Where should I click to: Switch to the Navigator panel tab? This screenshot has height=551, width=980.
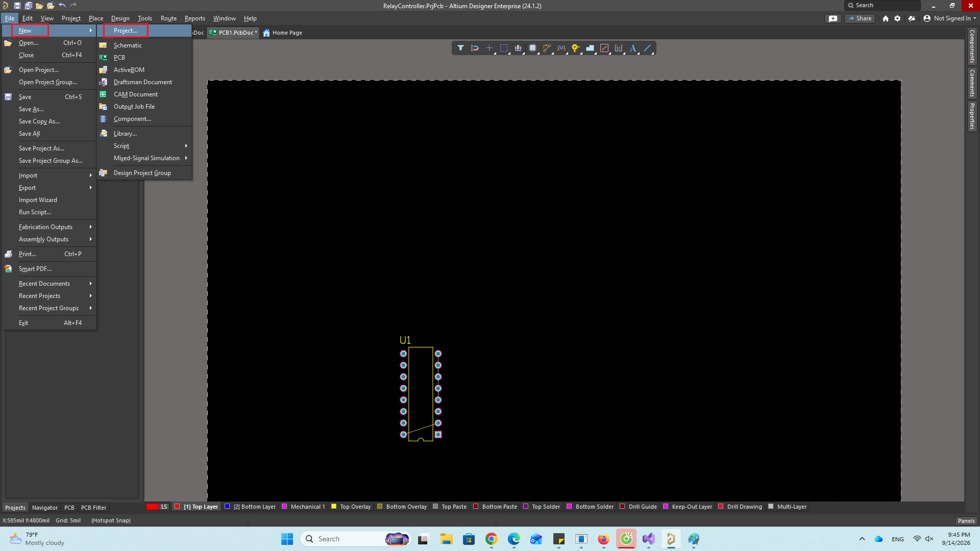click(45, 508)
